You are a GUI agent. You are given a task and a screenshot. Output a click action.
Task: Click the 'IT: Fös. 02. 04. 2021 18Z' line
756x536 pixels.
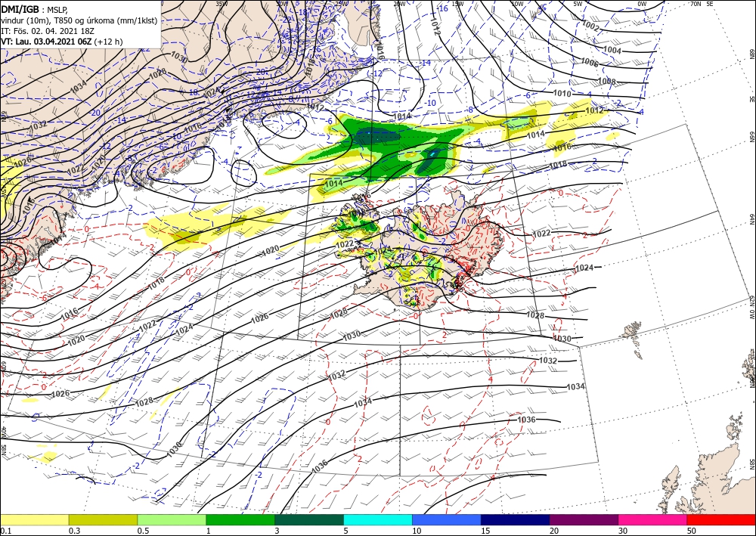coord(47,31)
